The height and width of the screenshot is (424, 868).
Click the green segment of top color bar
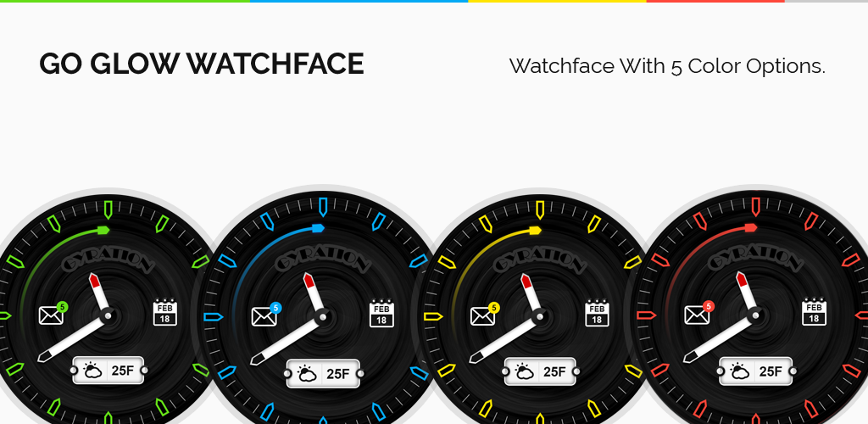coord(125,1)
